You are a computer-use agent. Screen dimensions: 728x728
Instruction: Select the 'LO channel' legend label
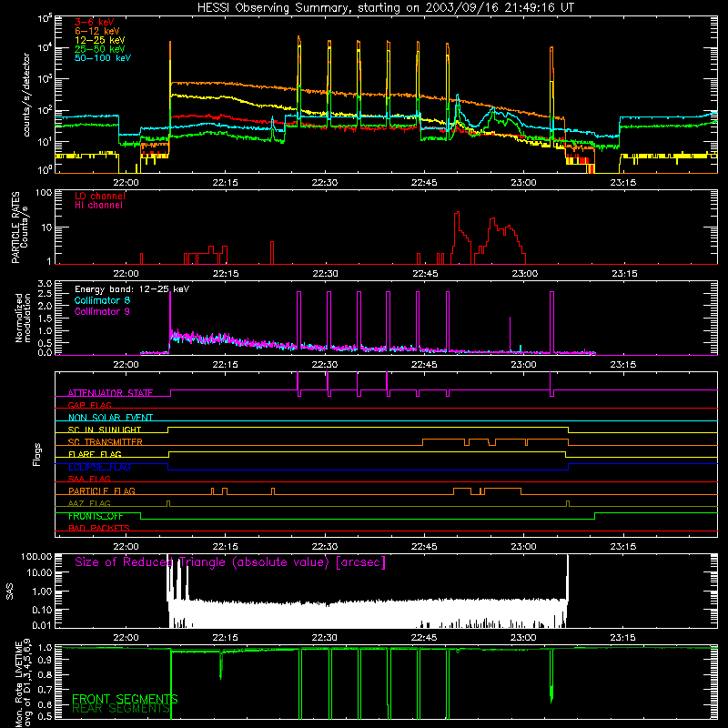100,196
